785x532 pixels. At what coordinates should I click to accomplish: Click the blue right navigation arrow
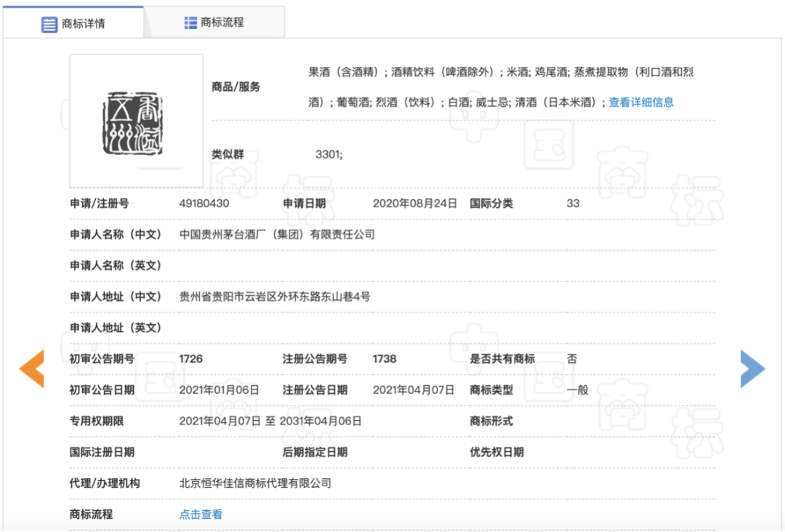(754, 368)
